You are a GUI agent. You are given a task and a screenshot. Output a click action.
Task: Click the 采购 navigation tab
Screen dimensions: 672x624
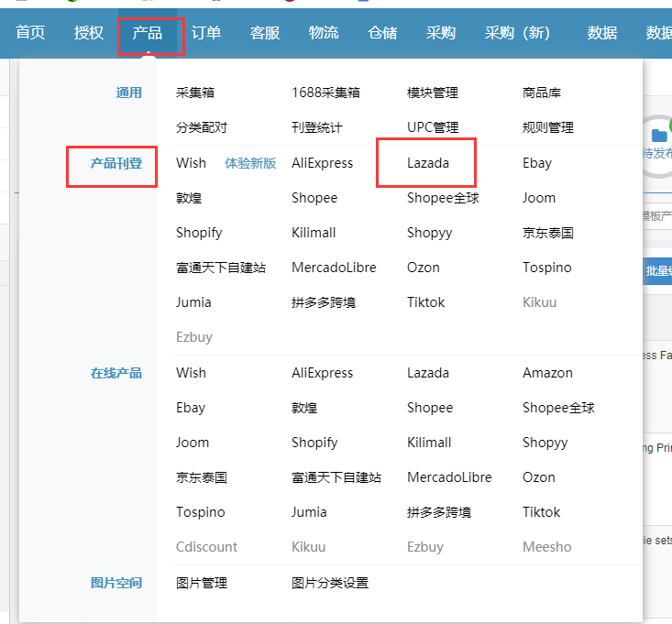tap(441, 33)
